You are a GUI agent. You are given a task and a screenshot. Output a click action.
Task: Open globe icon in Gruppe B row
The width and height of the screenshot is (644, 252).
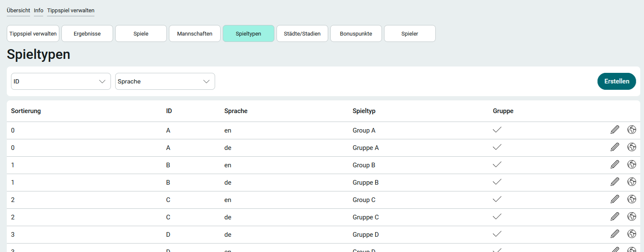point(632,182)
